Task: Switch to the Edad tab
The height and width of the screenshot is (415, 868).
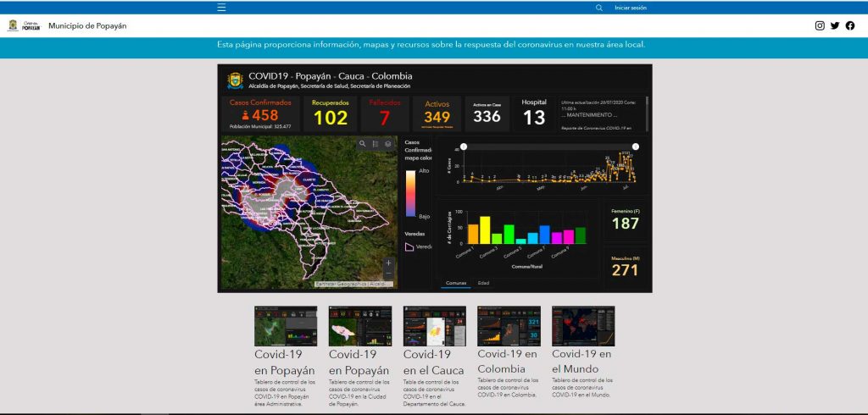Action: click(x=483, y=284)
